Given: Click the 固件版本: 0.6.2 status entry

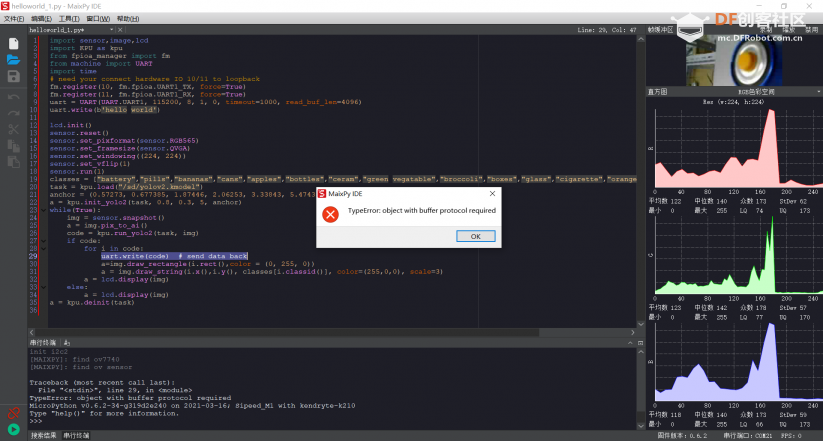Looking at the screenshot, I should click(682, 436).
